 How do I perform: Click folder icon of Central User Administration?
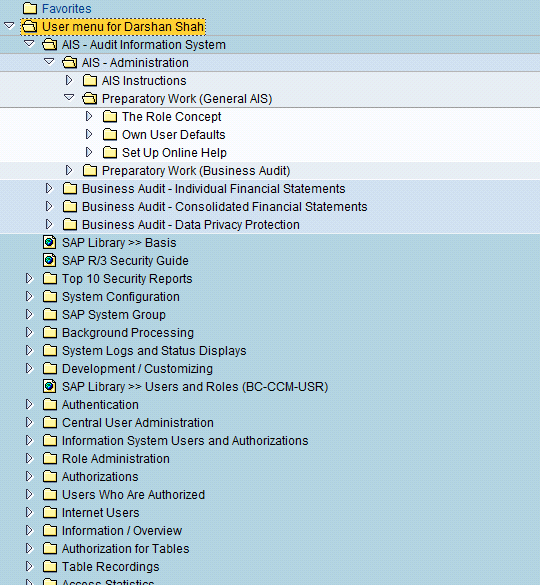50,422
